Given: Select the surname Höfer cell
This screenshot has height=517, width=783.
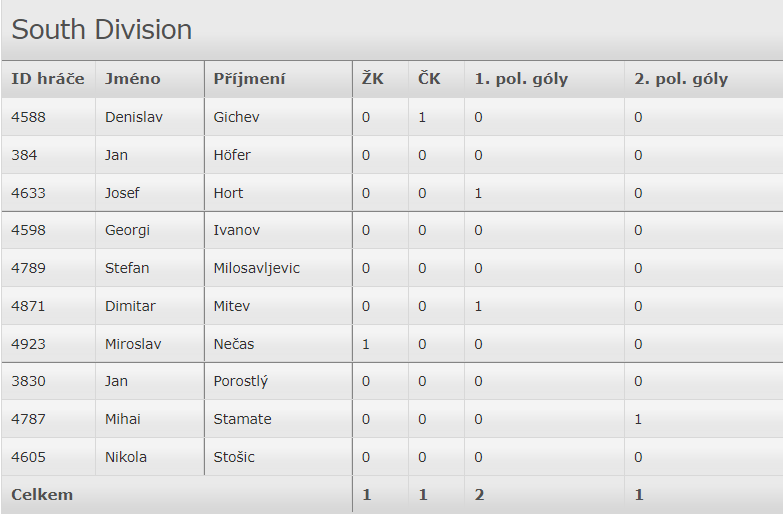Looking at the screenshot, I should pyautogui.click(x=232, y=155).
